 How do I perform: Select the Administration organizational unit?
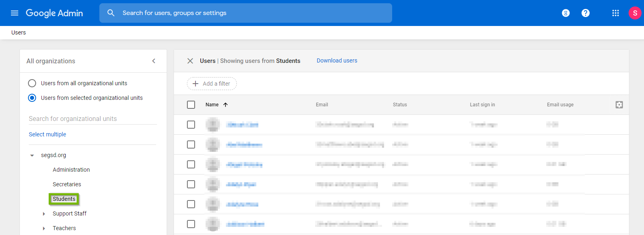click(71, 170)
